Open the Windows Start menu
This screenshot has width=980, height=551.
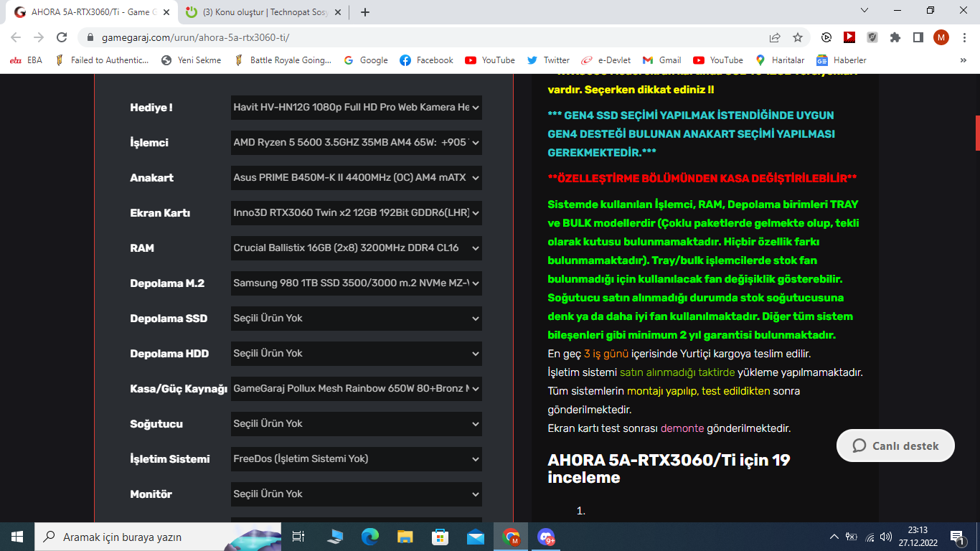click(x=17, y=537)
